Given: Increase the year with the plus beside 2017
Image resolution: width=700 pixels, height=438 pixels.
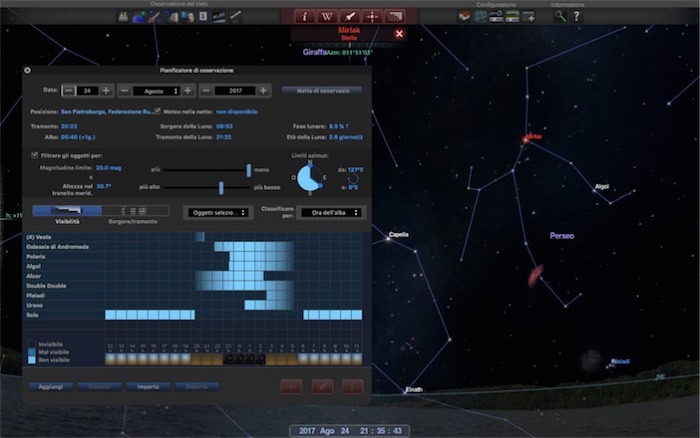Looking at the screenshot, I should (x=263, y=91).
